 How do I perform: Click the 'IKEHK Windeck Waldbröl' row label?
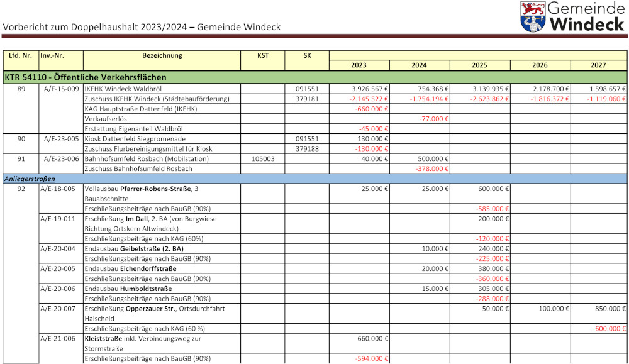(x=123, y=89)
